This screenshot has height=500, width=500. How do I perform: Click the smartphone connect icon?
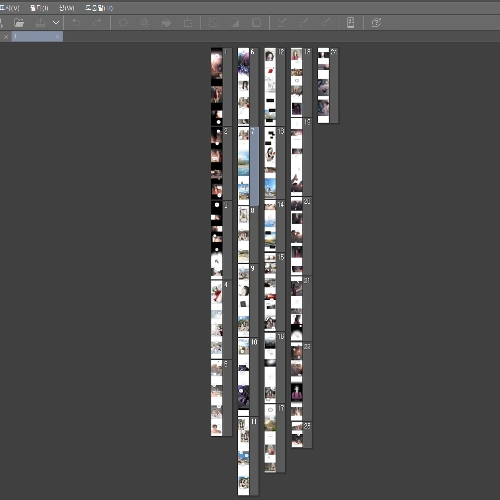click(350, 23)
